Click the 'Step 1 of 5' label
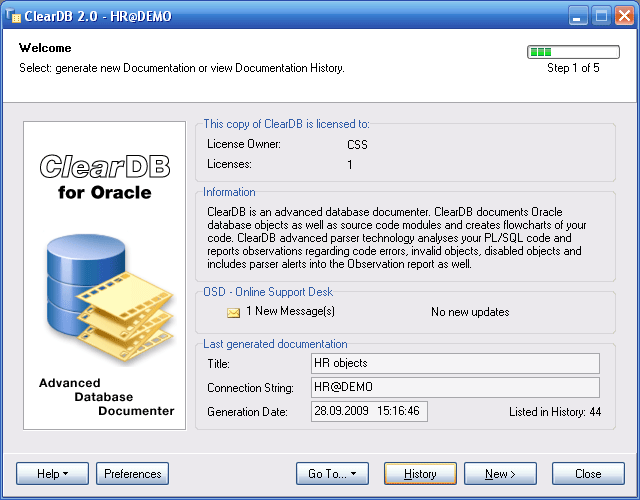The height and width of the screenshot is (500, 640). click(x=573, y=68)
